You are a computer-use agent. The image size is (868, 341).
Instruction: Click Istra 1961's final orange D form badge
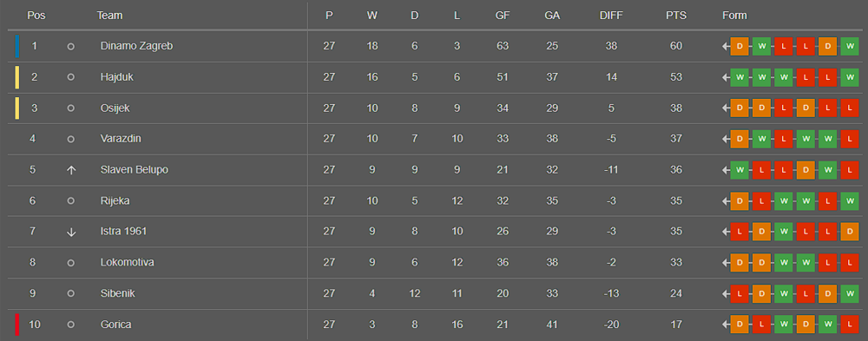click(x=849, y=232)
